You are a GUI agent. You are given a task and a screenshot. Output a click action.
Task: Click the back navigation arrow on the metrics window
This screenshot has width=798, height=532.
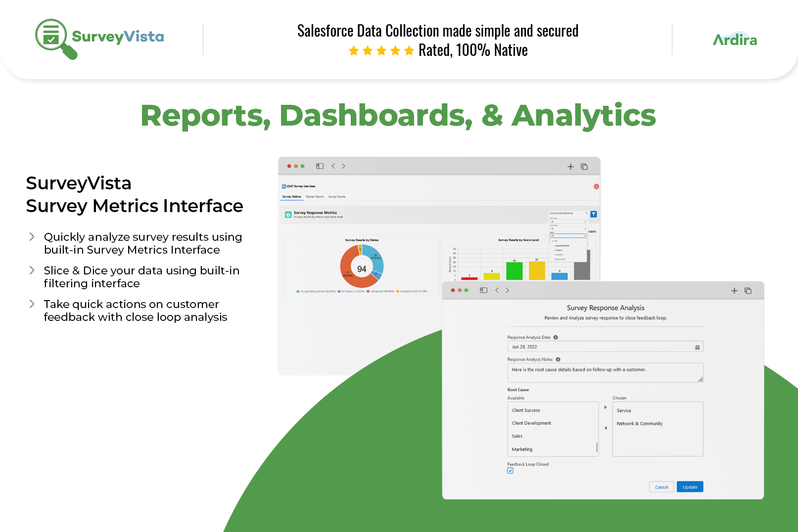[333, 166]
